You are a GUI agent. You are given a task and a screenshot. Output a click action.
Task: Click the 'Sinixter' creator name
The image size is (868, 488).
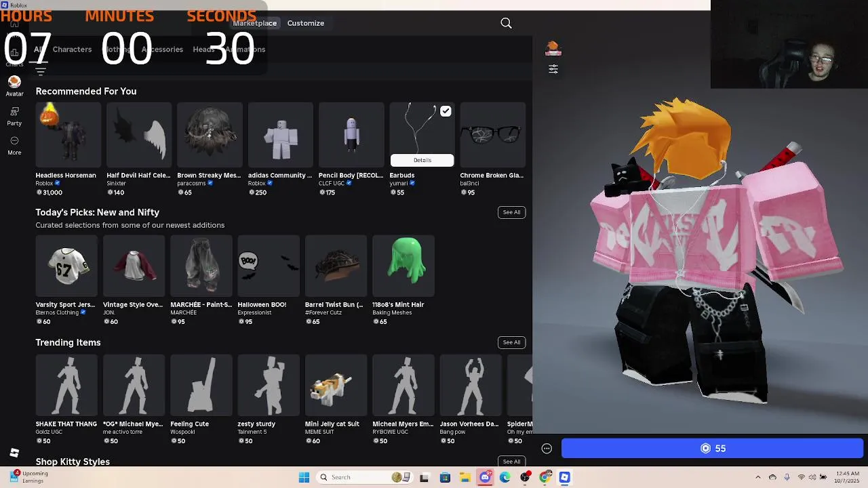click(116, 183)
